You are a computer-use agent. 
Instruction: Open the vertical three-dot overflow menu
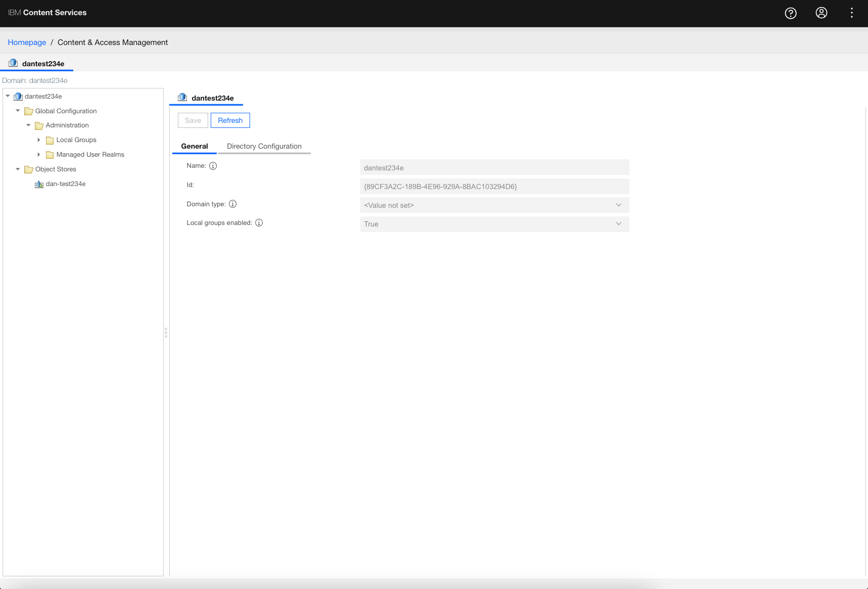pyautogui.click(x=852, y=13)
